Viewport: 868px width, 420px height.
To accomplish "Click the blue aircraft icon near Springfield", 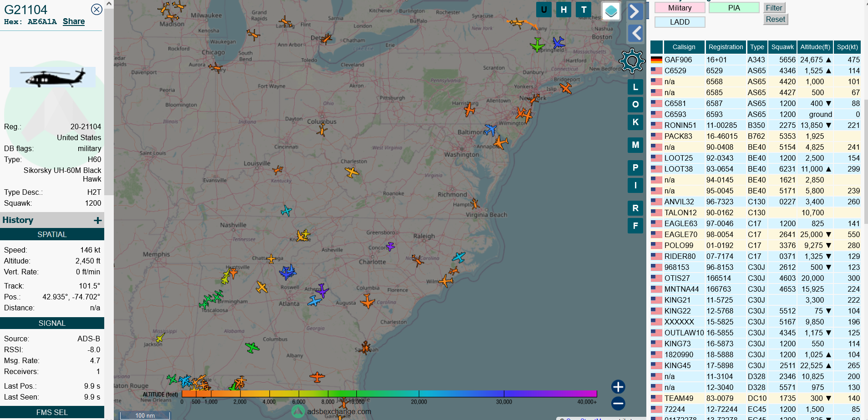I will click(558, 43).
